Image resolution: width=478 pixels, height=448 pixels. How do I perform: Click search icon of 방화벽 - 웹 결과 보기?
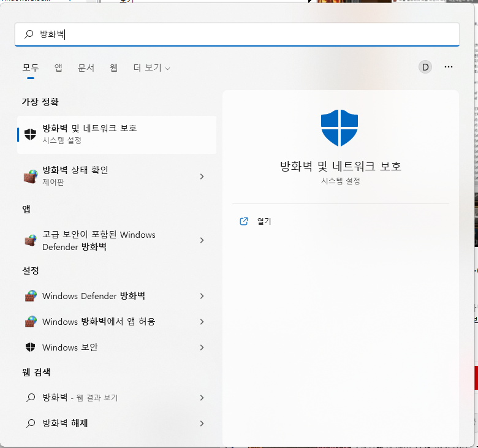[31, 397]
